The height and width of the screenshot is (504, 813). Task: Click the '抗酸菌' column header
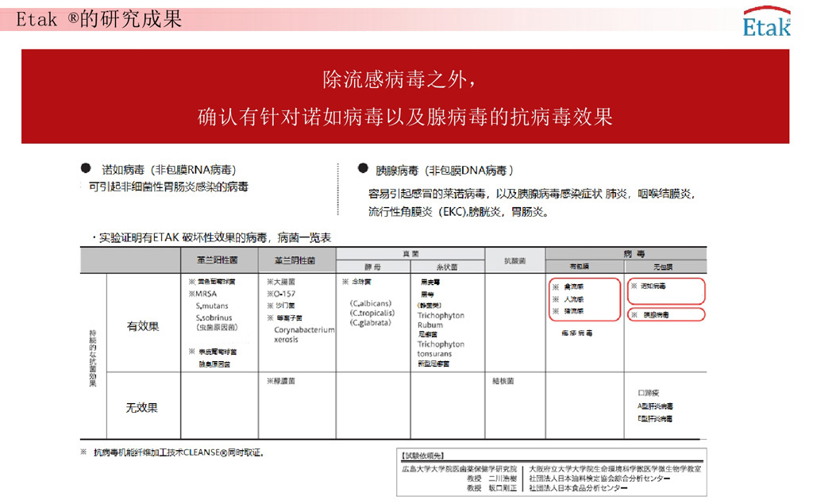[514, 261]
